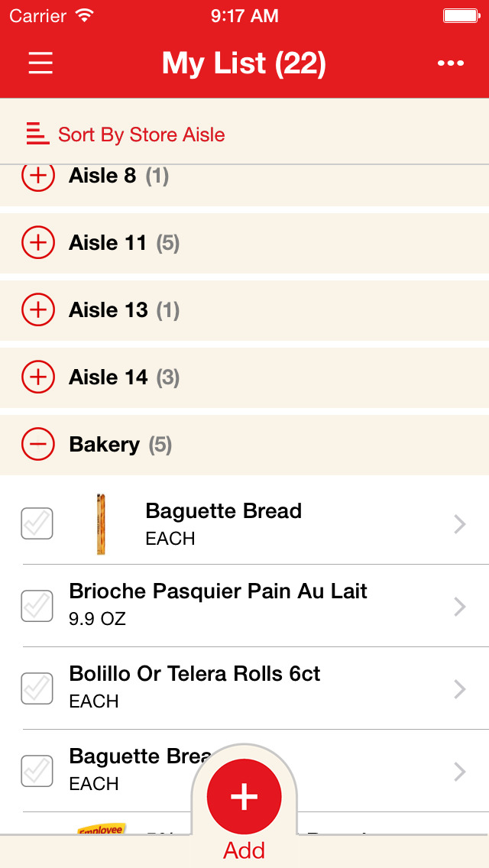Image resolution: width=489 pixels, height=868 pixels.
Task: Check off first Baguette Bread item
Action: [37, 524]
